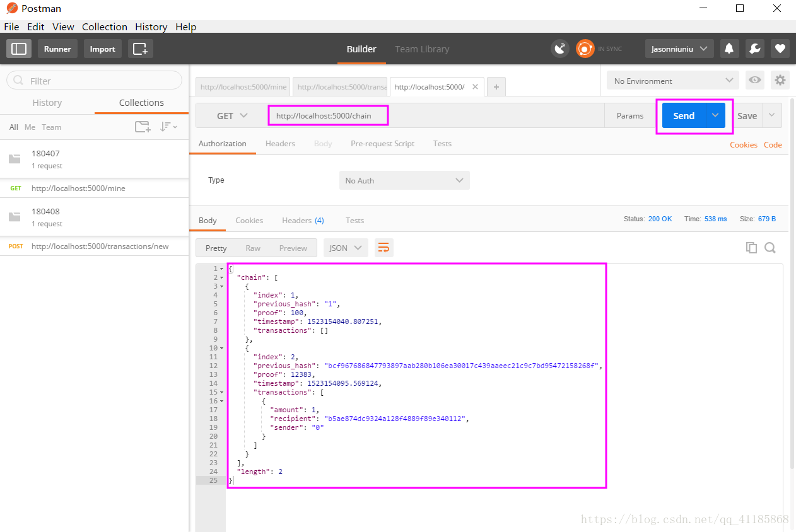Open the Help menu
This screenshot has height=532, width=796.
coord(186,26)
